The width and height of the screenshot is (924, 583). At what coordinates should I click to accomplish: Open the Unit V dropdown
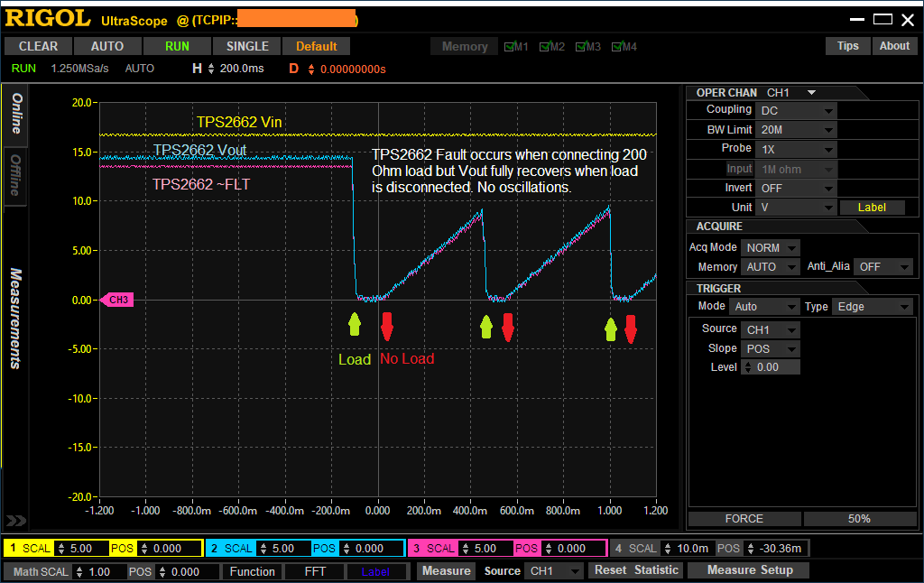(796, 208)
